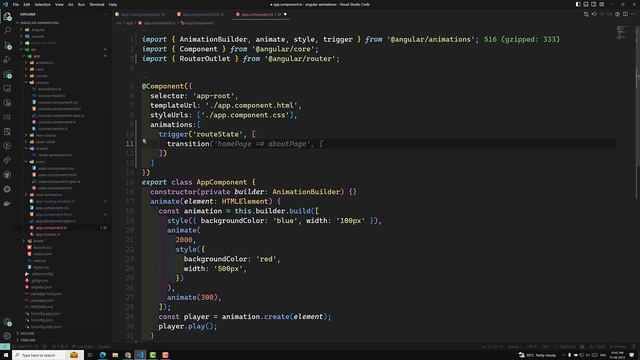Open Customize Layout in the title bar

[x=602, y=4]
